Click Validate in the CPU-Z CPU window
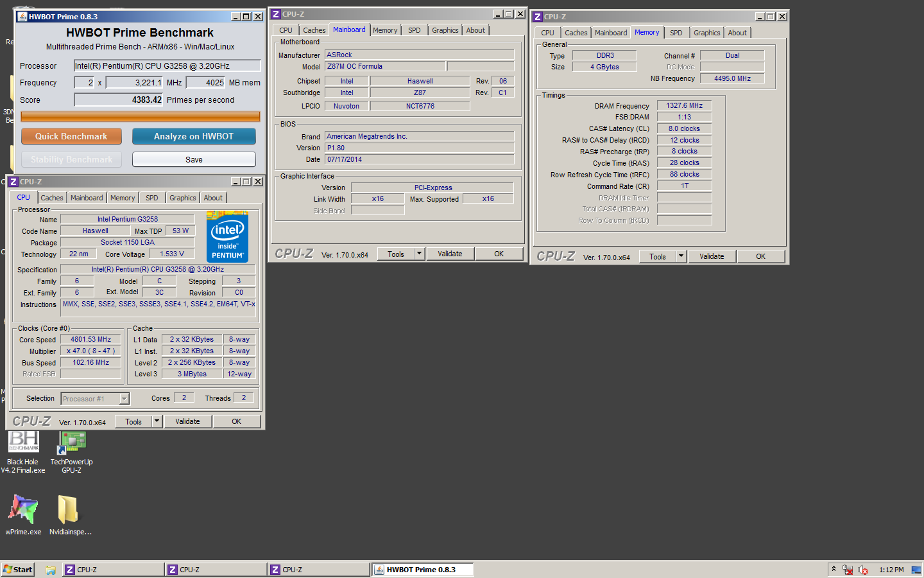 (187, 422)
